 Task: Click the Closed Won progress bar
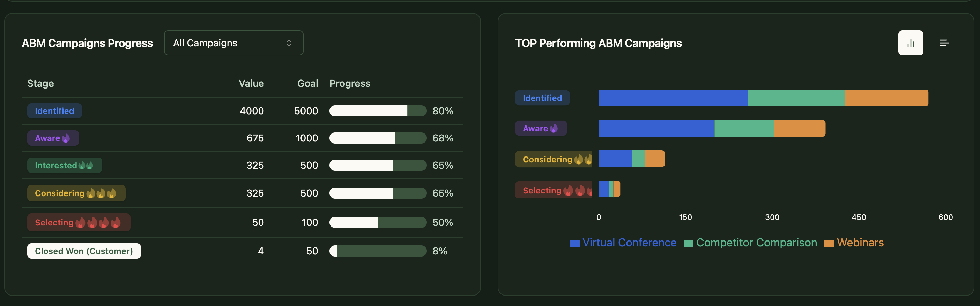tap(377, 251)
